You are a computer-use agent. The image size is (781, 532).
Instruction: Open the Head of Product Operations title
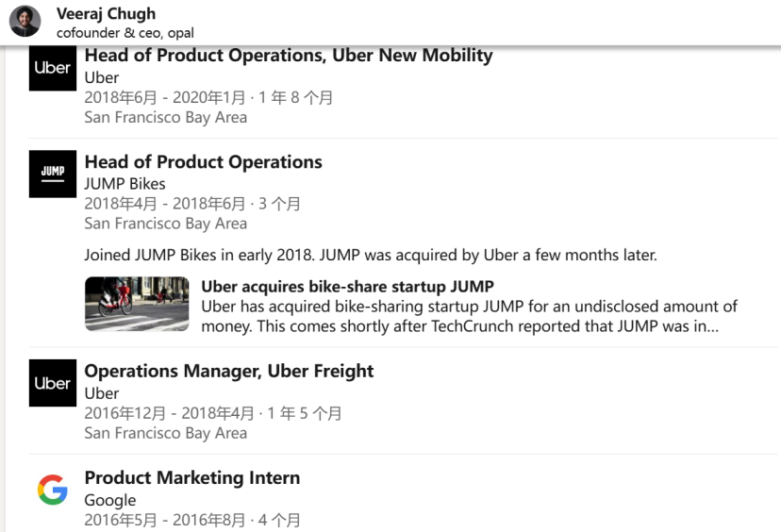[203, 162]
